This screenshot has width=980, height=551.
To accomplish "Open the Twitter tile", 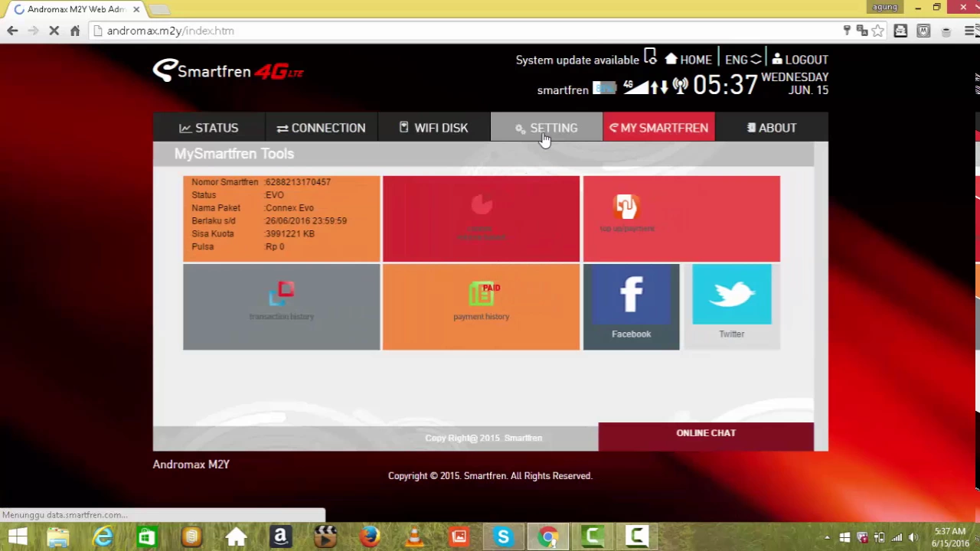I will click(731, 307).
